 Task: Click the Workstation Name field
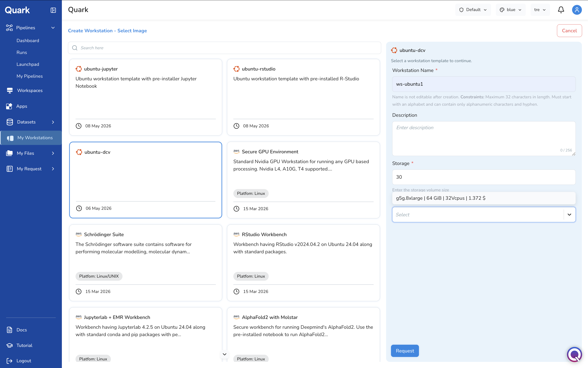(x=483, y=84)
